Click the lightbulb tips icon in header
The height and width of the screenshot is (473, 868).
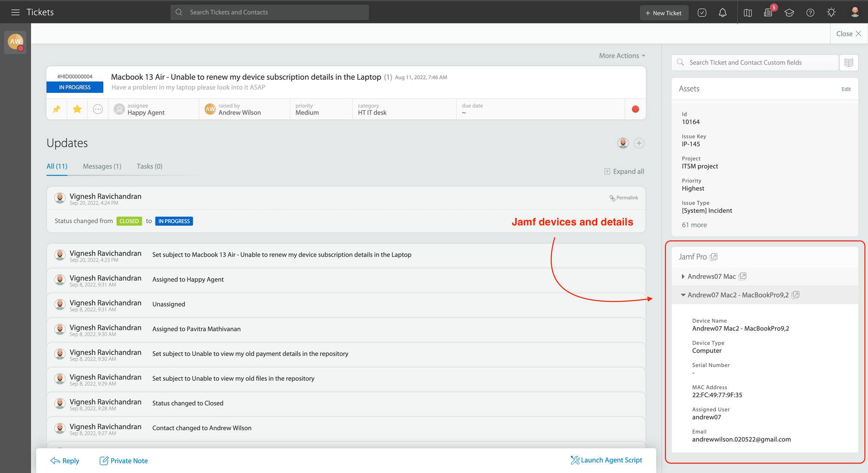pyautogui.click(x=831, y=12)
